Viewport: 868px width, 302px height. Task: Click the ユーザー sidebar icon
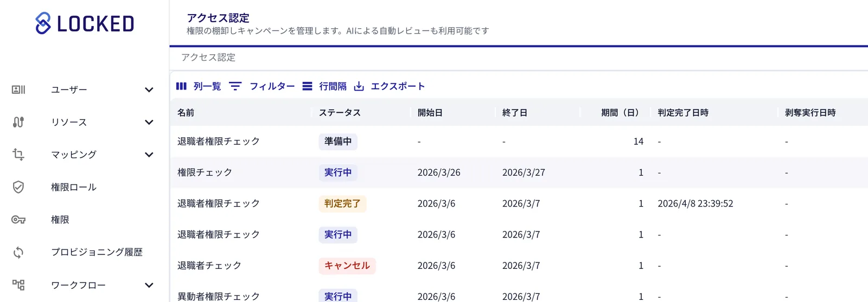[x=18, y=89]
